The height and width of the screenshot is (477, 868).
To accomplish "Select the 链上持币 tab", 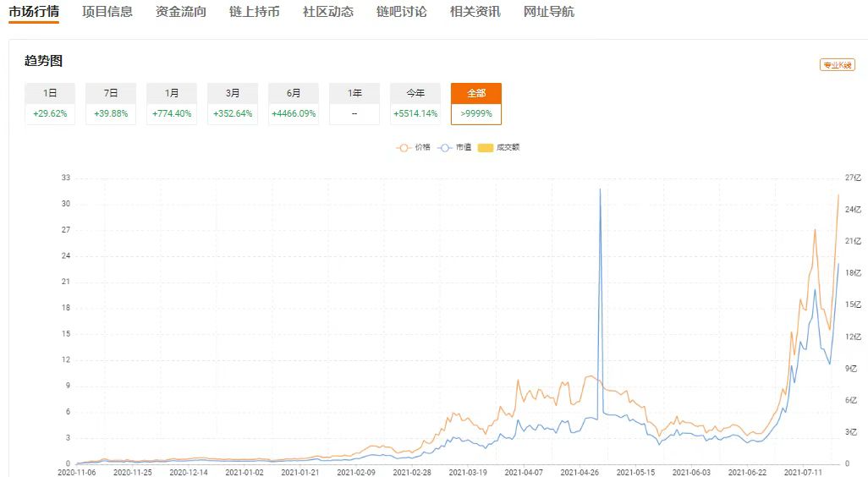I will [x=255, y=12].
